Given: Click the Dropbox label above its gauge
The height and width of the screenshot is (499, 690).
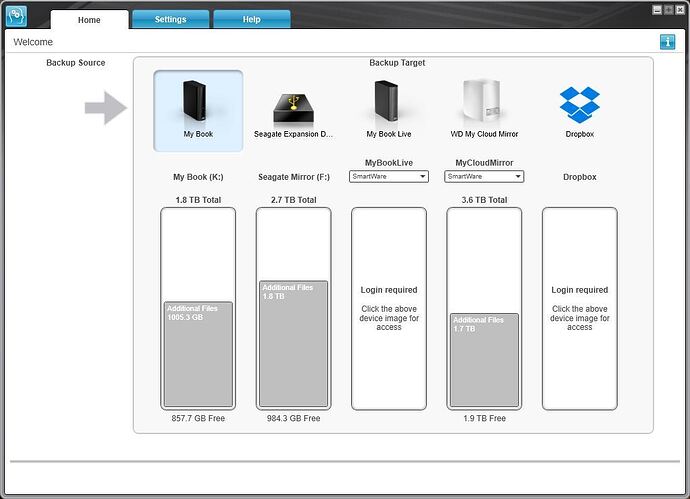Looking at the screenshot, I should coord(580,177).
